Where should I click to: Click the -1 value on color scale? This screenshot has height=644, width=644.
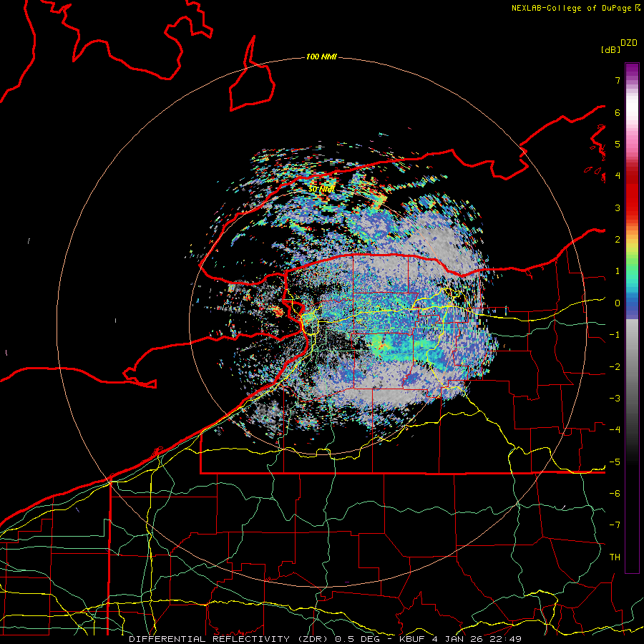(x=615, y=335)
